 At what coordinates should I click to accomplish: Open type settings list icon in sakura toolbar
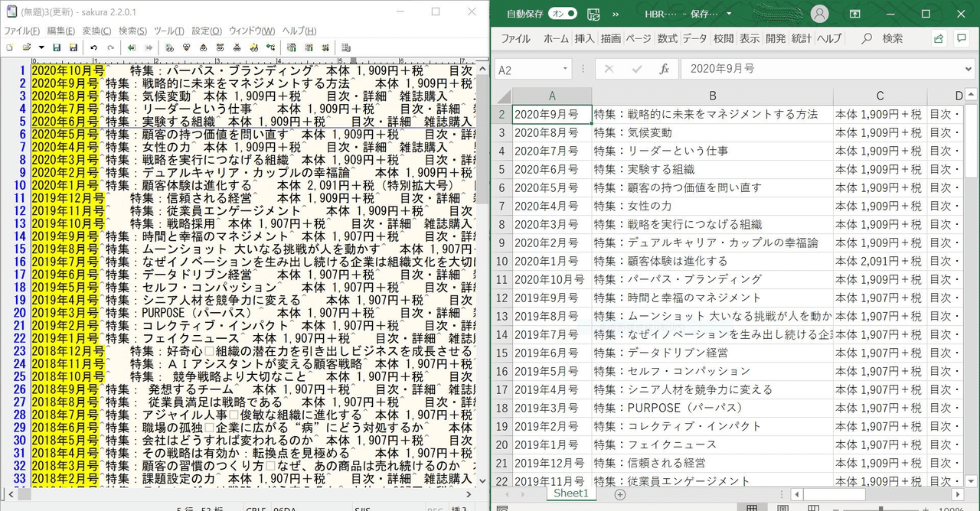pos(292,47)
